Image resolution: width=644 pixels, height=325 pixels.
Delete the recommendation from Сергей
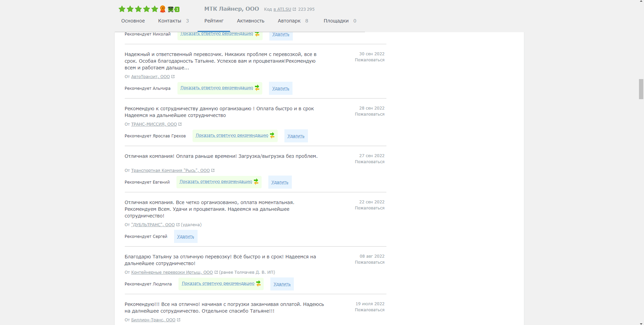coord(185,237)
